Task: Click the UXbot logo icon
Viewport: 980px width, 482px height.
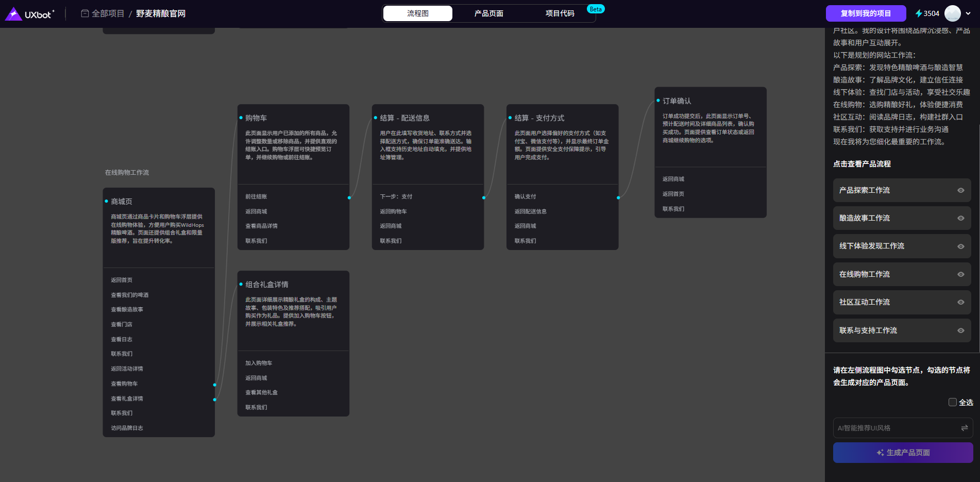Action: pos(13,14)
